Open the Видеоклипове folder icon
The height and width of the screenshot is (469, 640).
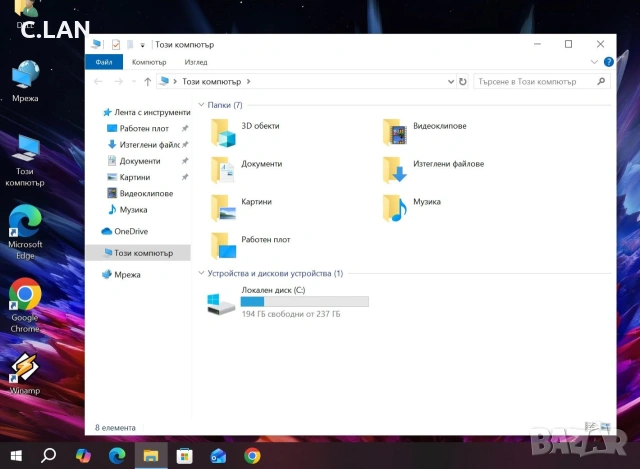[395, 133]
